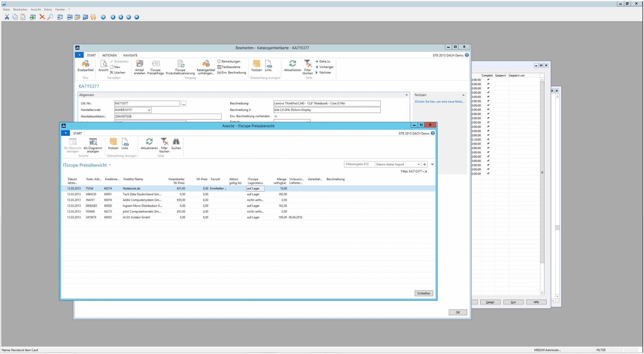Click Aktualisieren in Katalogartikelkarte ribbon
This screenshot has width=644, height=354.
pyautogui.click(x=293, y=66)
